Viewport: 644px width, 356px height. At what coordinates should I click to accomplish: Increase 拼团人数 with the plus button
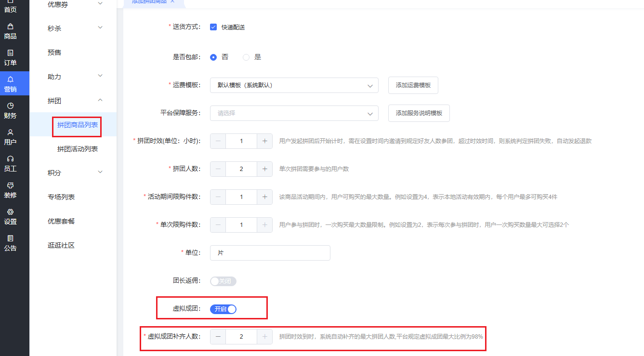(264, 169)
